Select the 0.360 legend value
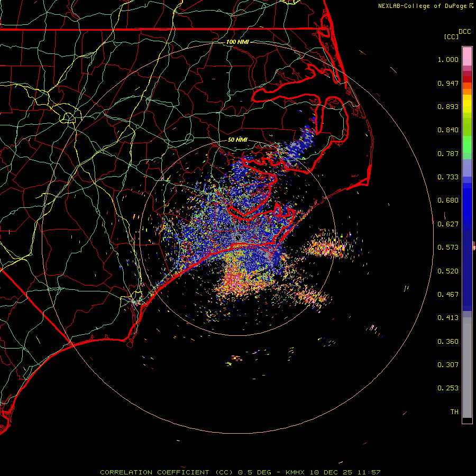Image resolution: width=476 pixels, height=476 pixels. pyautogui.click(x=448, y=342)
